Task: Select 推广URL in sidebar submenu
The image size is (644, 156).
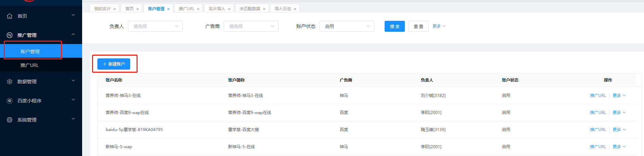Action: click(29, 65)
